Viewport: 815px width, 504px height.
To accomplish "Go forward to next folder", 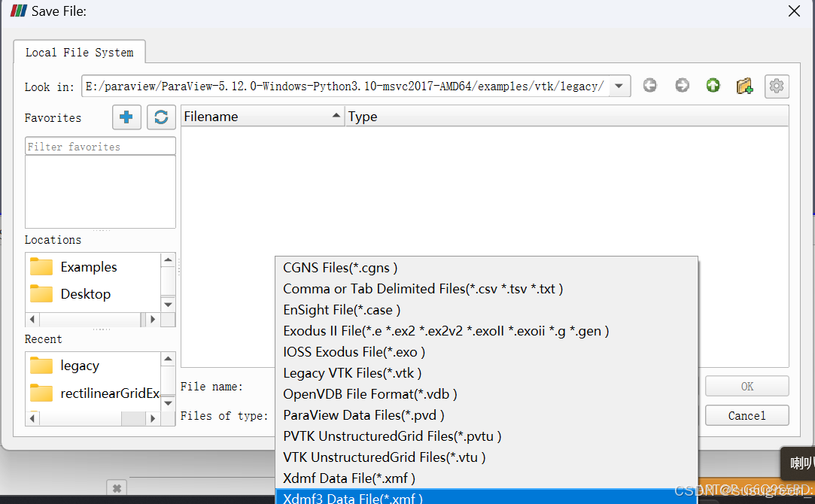I will 682,85.
